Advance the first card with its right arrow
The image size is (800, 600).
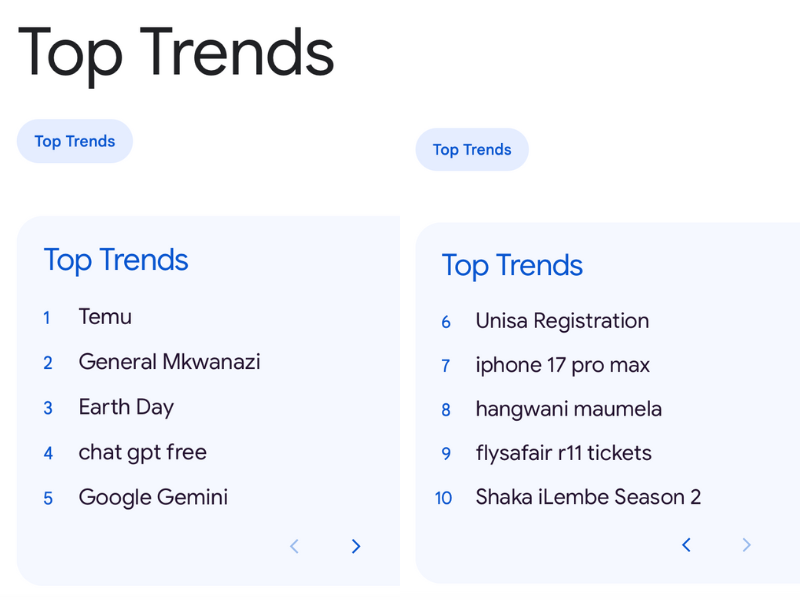coord(356,546)
